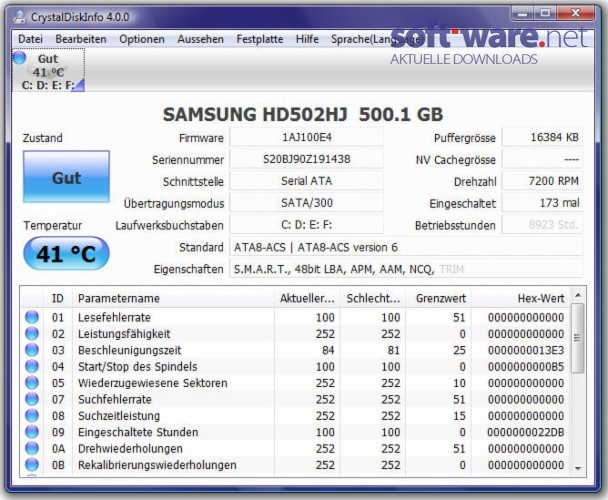
Task: Click the blue status orb beside Lesefehlerrate
Action: (x=32, y=317)
